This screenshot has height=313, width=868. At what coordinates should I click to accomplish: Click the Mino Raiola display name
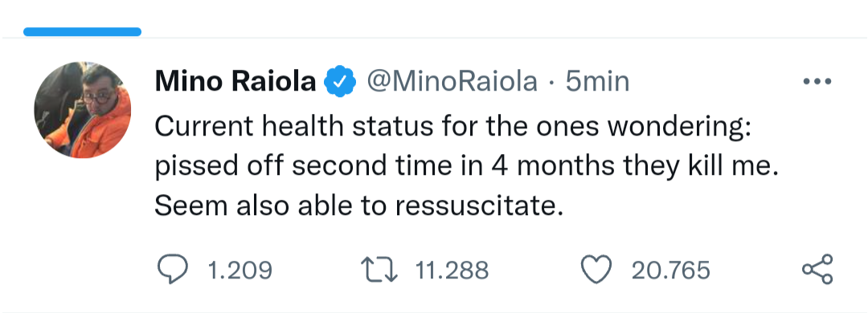tap(235, 81)
